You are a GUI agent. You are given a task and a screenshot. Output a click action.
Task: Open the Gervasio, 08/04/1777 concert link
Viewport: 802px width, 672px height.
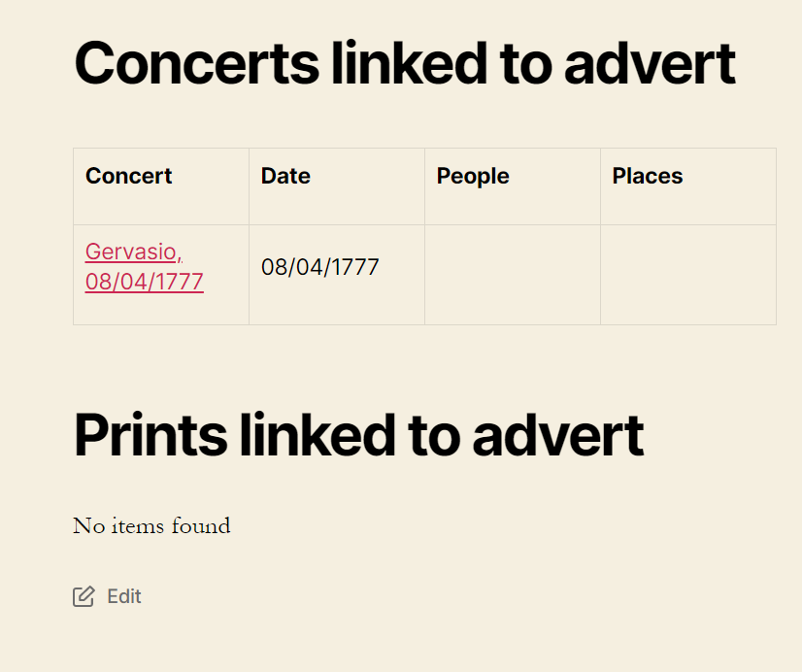(145, 266)
